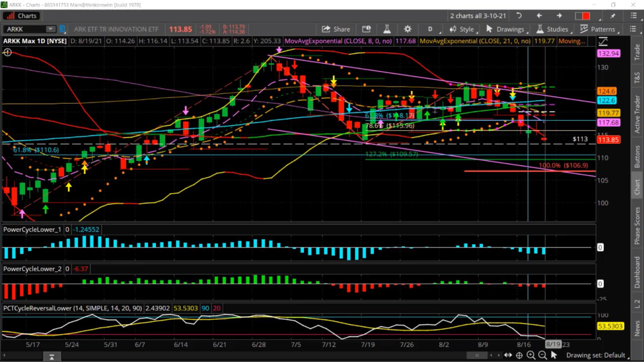Open the red color link selector
Image resolution: width=644 pixels, height=362 pixels.
(583, 16)
